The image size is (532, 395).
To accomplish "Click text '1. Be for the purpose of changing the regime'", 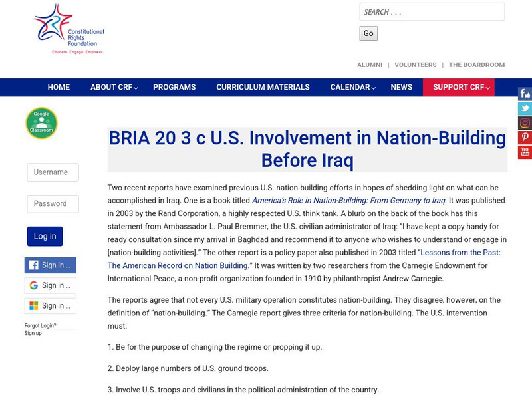I will [185, 347].
